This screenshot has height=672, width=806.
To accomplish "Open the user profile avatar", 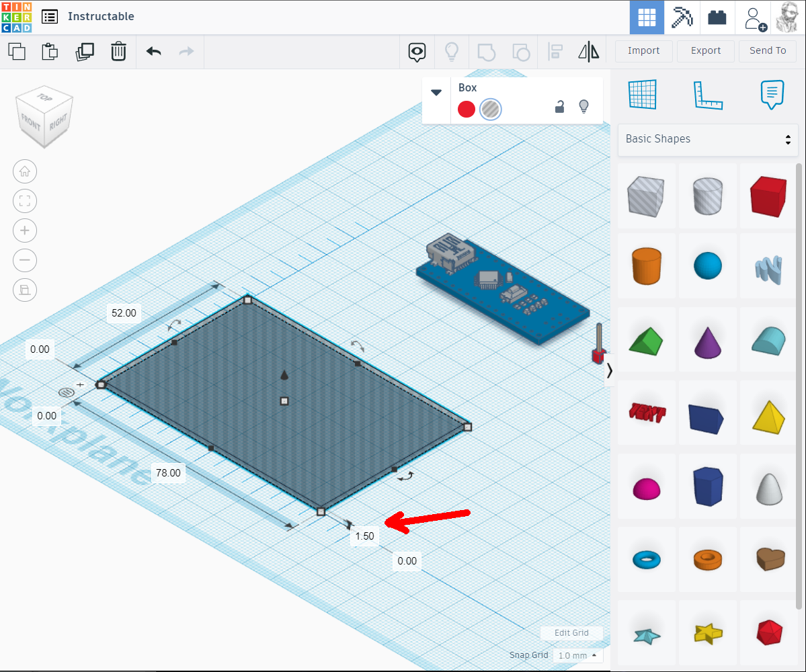I will pyautogui.click(x=788, y=17).
